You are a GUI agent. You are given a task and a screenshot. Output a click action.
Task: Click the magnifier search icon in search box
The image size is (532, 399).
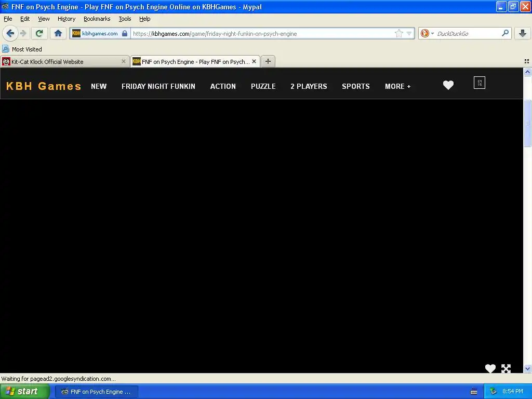(x=505, y=33)
